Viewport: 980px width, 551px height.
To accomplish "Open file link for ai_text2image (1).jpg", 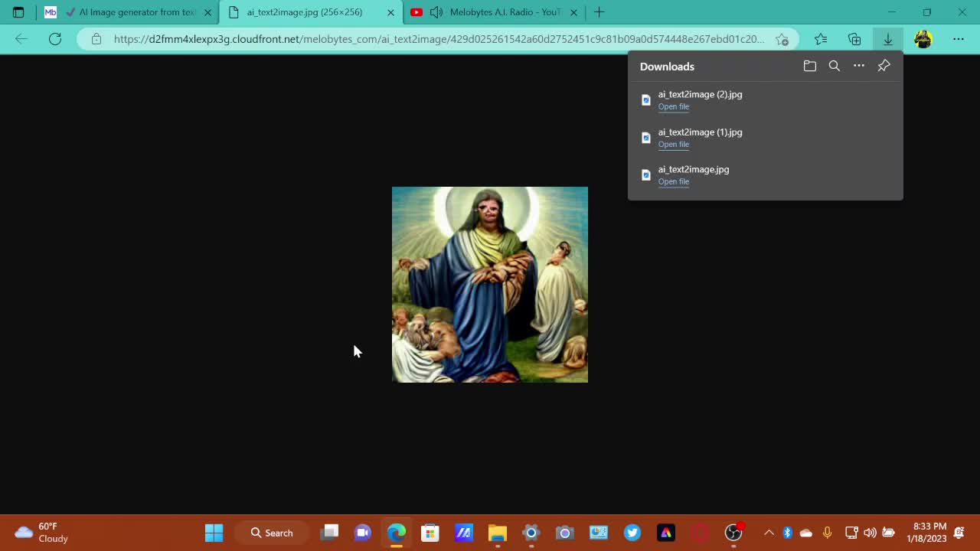I will pyautogui.click(x=674, y=144).
